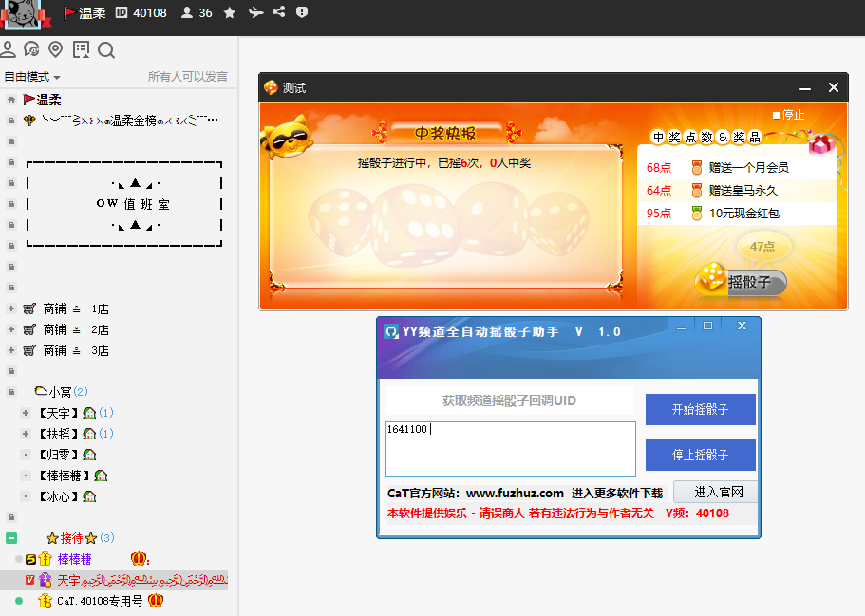Click the 中奖快报 banner header
Image resolution: width=865 pixels, height=616 pixels.
tap(445, 133)
